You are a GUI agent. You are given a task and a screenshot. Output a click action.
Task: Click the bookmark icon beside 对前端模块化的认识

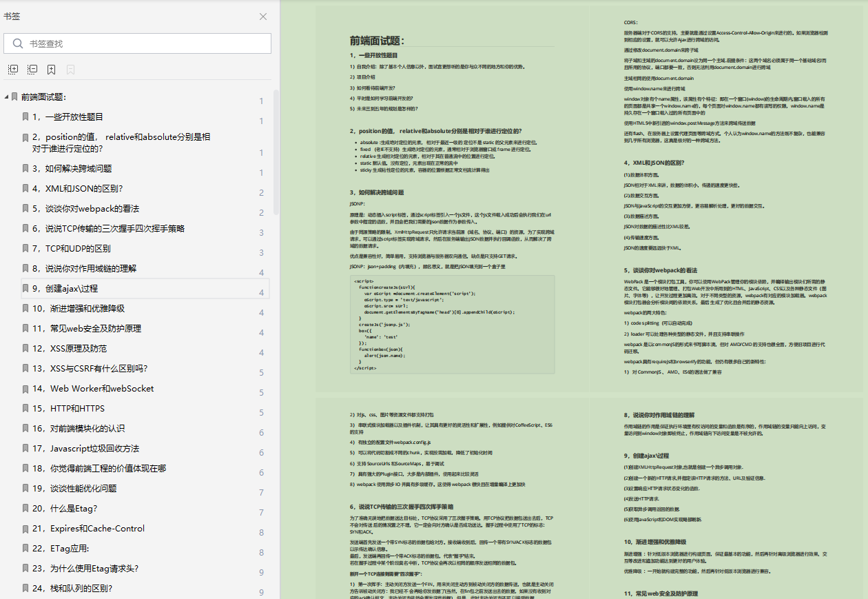point(25,428)
